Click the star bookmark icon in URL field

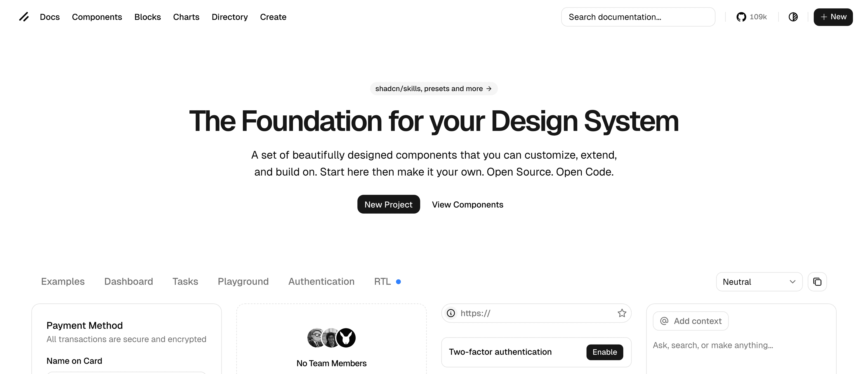622,313
